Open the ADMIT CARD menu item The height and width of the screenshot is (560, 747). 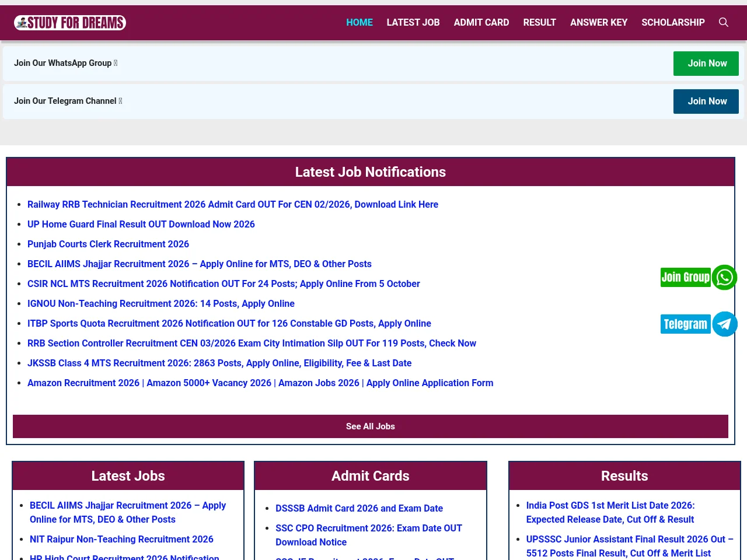pyautogui.click(x=481, y=22)
